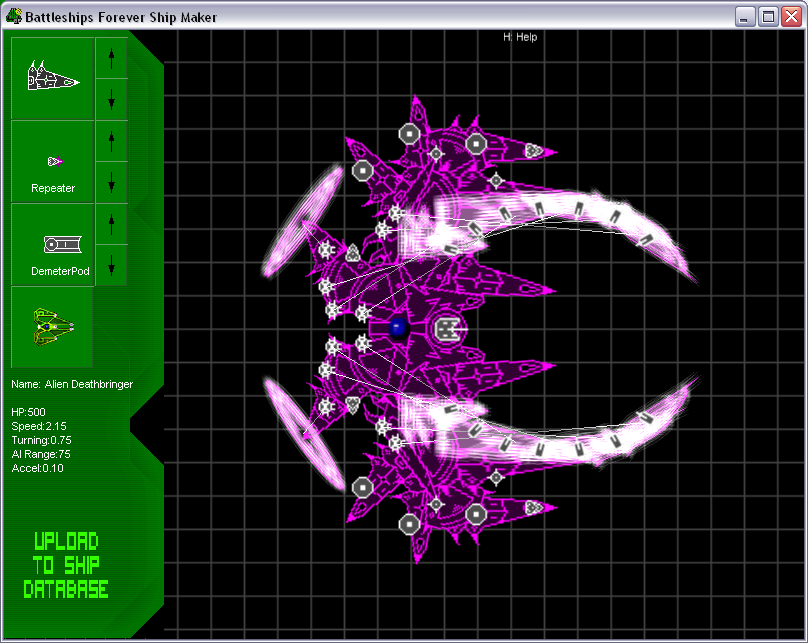Click the ship name 'Alien Deathbringer'
Viewport: 808px width, 643px height.
click(89, 384)
